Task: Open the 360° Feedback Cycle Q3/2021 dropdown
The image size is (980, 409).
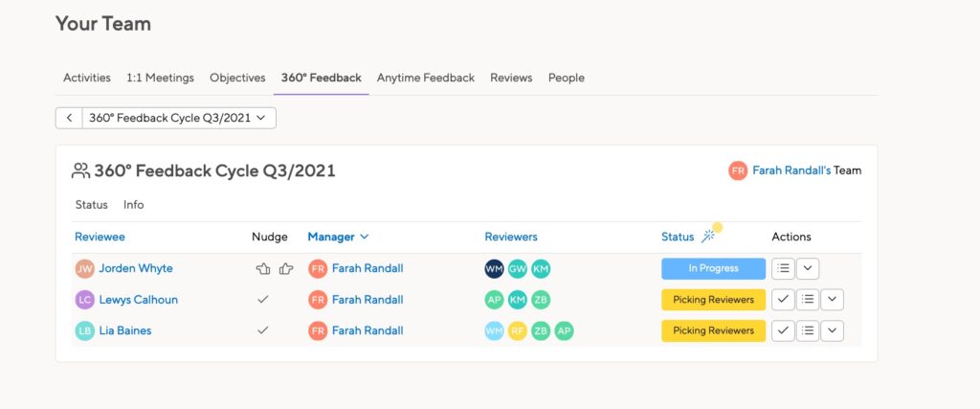Action: coord(179,118)
